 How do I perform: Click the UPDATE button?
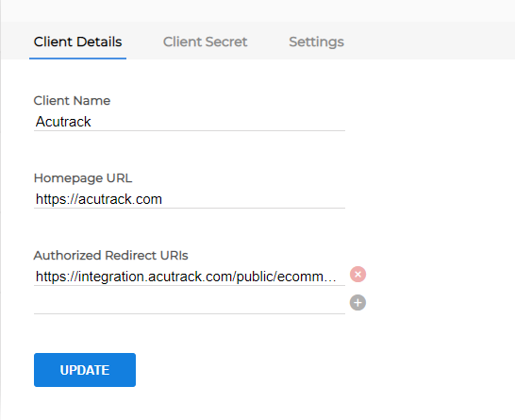click(x=85, y=370)
